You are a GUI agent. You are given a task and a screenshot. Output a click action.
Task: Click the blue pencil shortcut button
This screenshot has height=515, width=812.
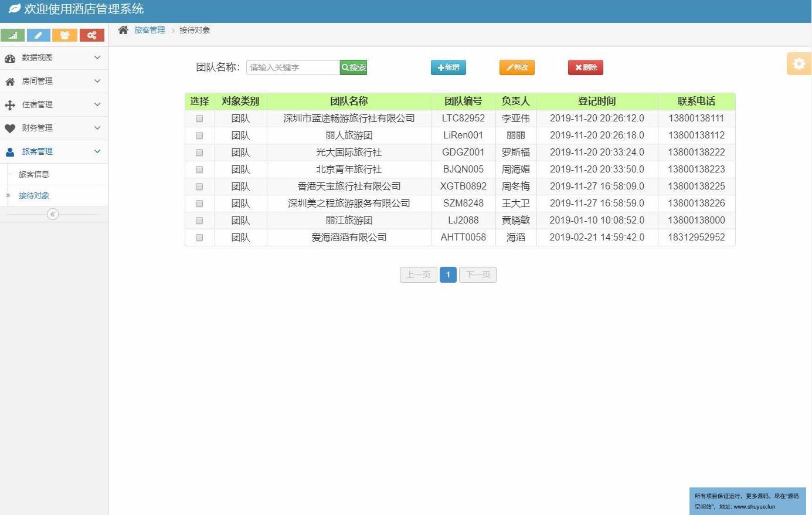(39, 35)
